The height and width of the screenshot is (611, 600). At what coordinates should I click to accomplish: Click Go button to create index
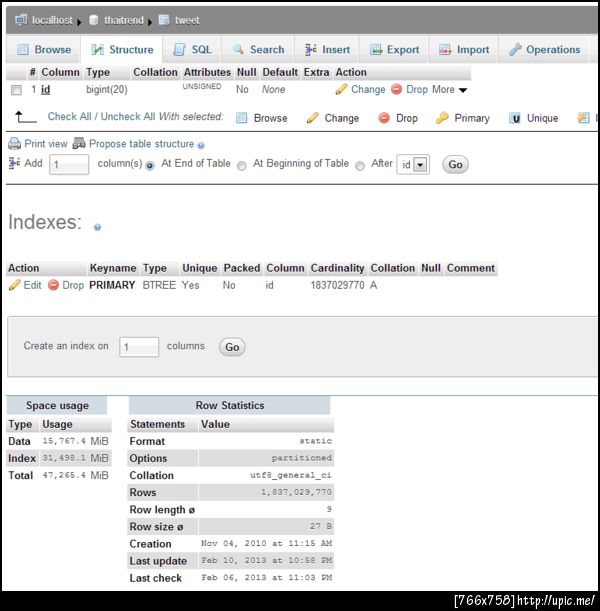(232, 347)
